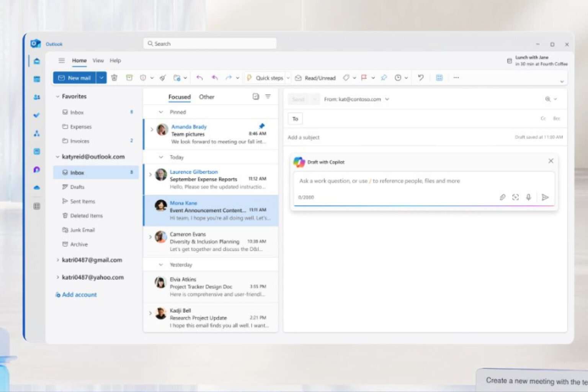Collapse the Today group
Screen dimensions: 588x392
coord(161,157)
